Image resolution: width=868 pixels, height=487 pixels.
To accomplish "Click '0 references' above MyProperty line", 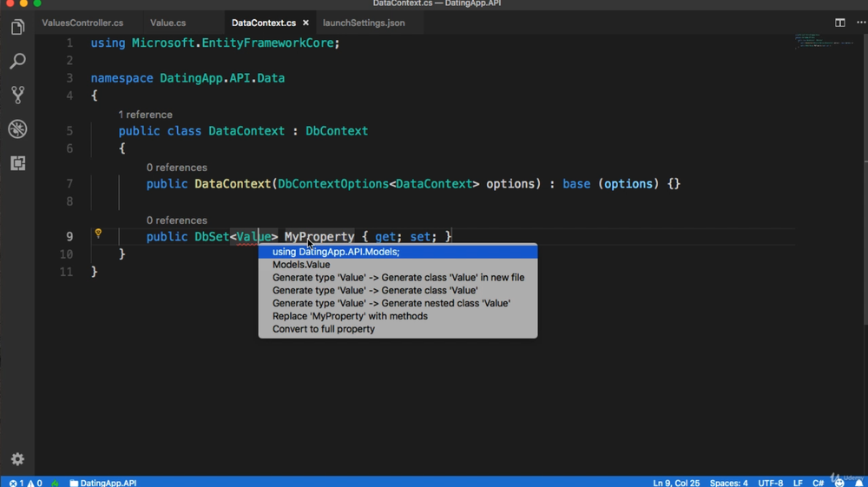I will tap(176, 220).
